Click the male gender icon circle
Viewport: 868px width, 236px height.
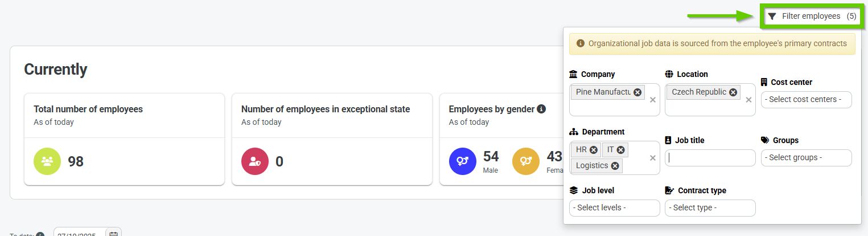pos(463,161)
